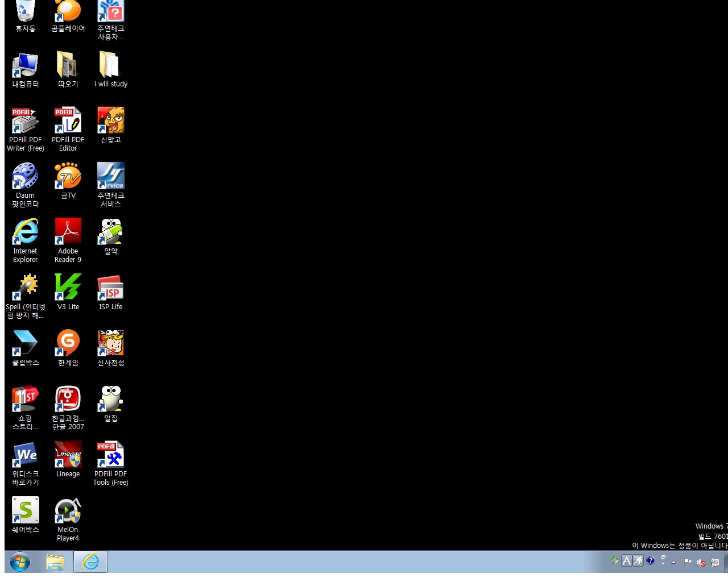Click the IME pad globe icon in tray

(614, 561)
